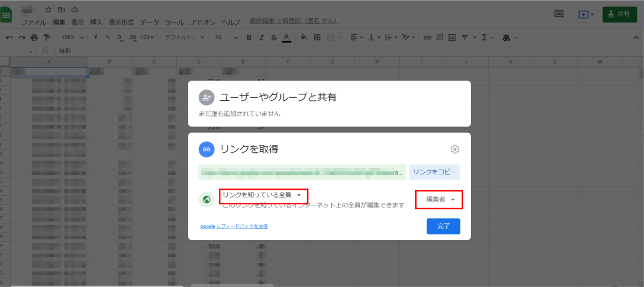Click the リンクをコピー button
The image size is (644, 287).
pyautogui.click(x=435, y=172)
